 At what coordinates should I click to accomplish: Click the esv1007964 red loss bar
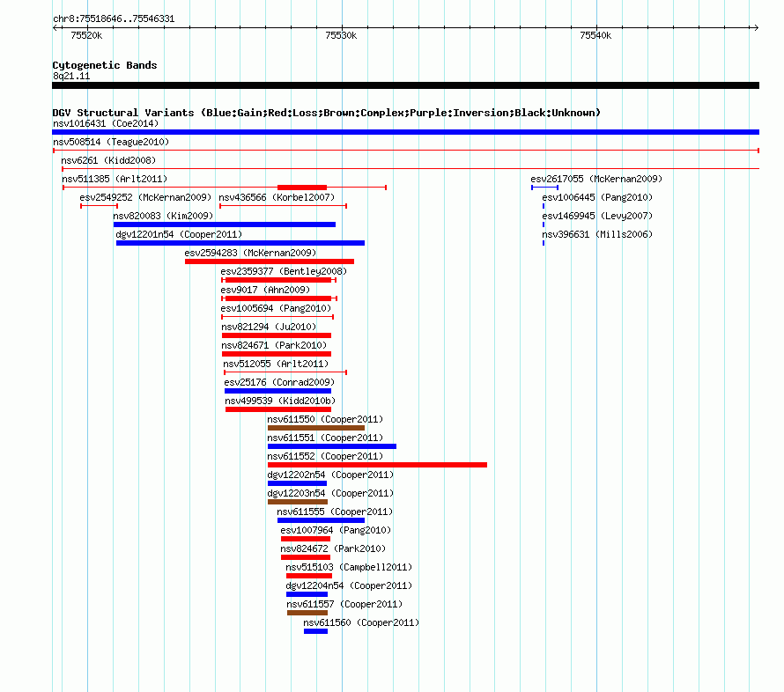pos(306,539)
